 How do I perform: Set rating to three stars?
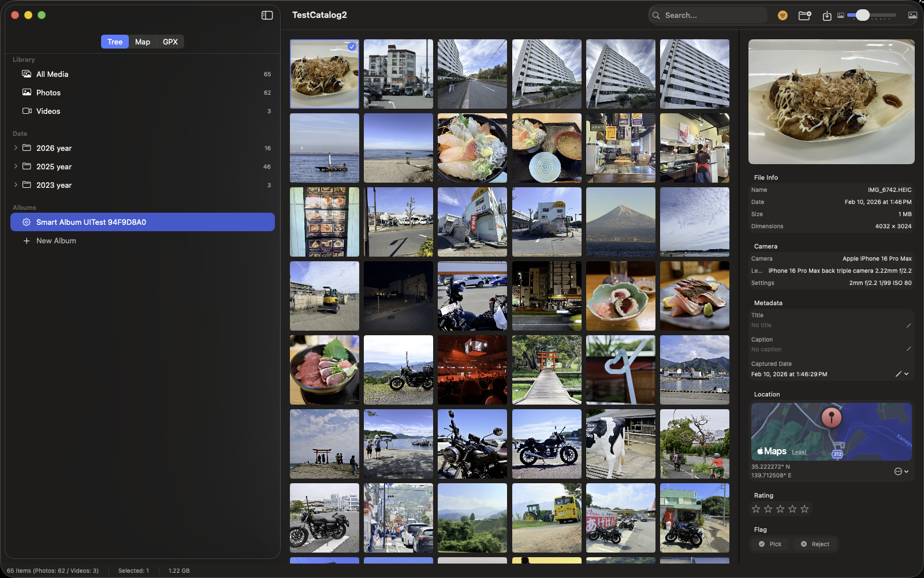click(x=780, y=509)
